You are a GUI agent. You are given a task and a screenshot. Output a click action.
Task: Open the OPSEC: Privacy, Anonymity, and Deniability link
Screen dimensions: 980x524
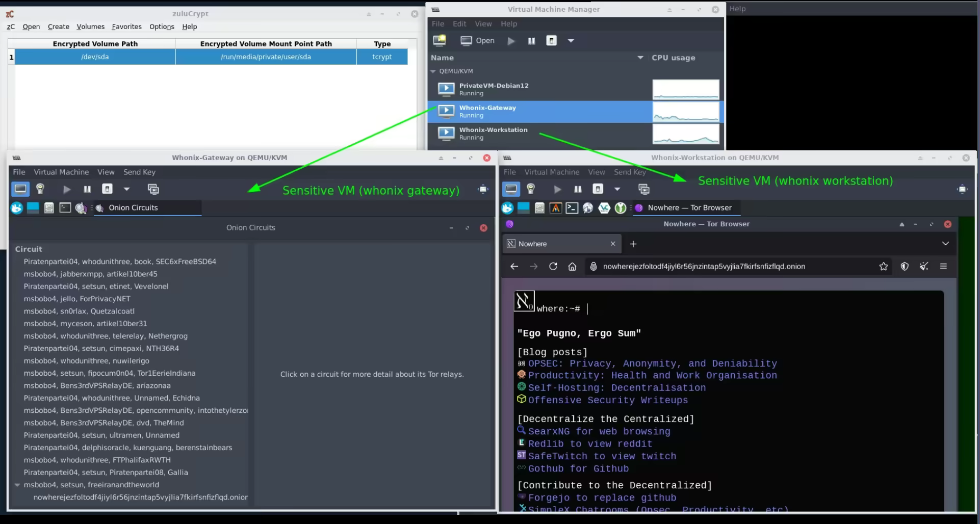tap(652, 363)
